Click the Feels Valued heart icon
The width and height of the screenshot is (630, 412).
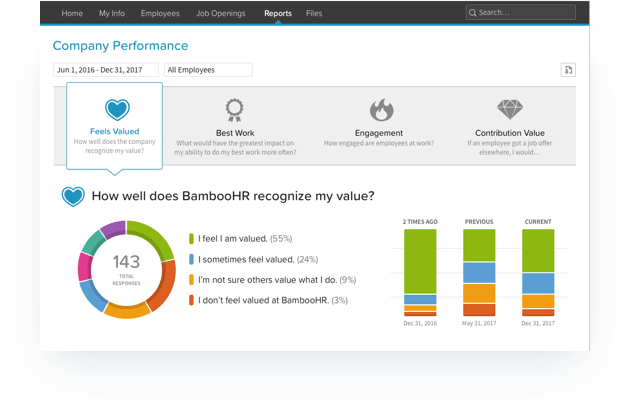[x=117, y=109]
